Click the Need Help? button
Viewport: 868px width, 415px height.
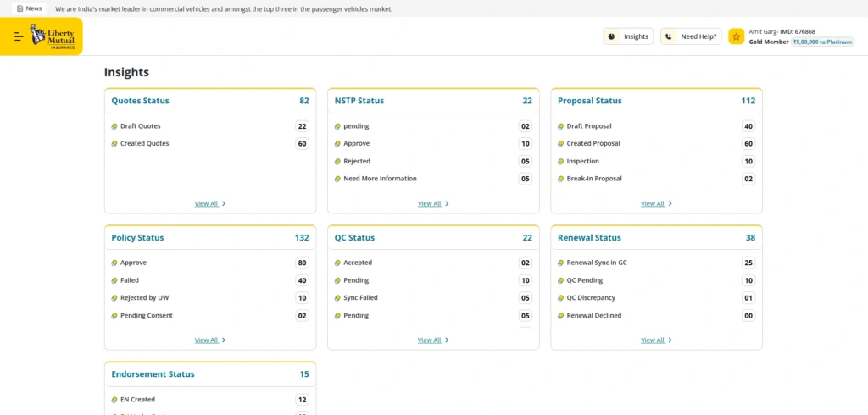691,36
